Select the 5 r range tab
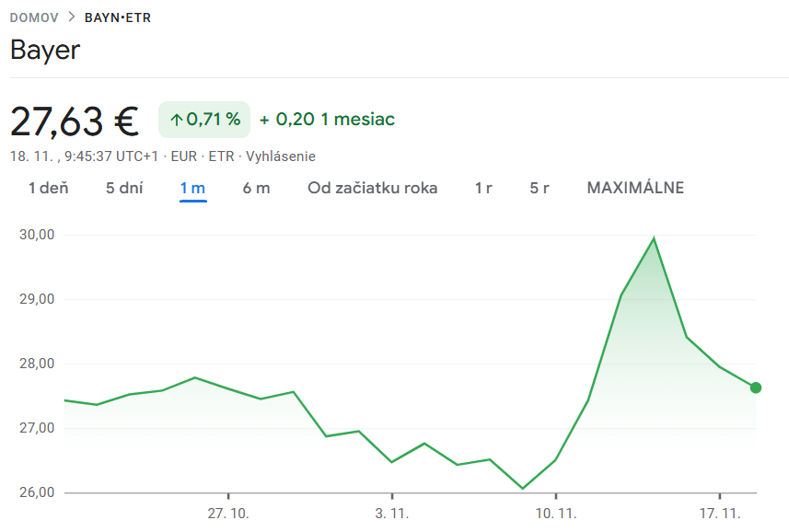Screen dimensions: 789x532 [x=540, y=189]
